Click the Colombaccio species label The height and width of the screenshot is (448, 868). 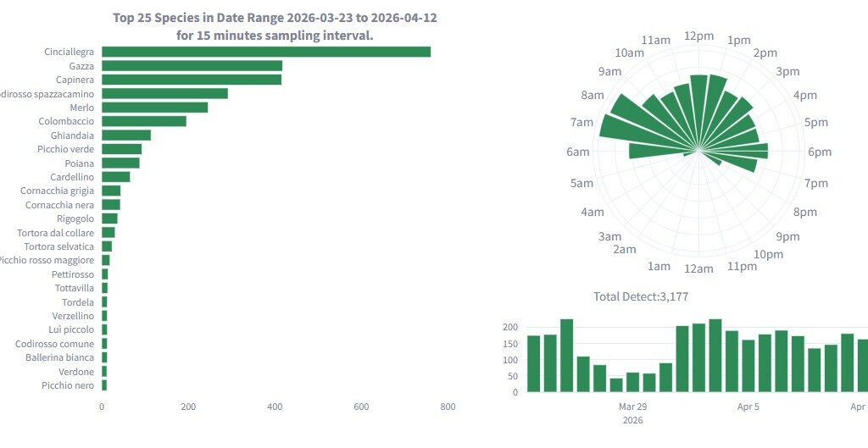click(x=66, y=121)
